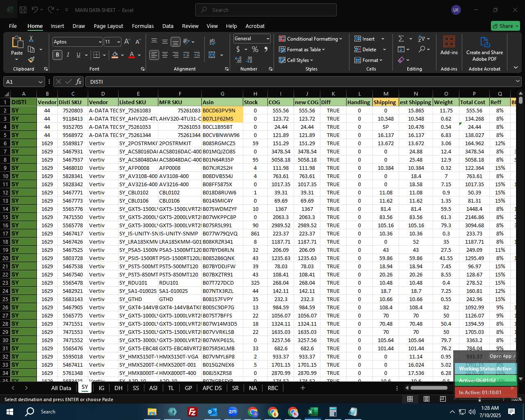Expand Format as Table menu
The image size is (525, 420).
coord(302,50)
